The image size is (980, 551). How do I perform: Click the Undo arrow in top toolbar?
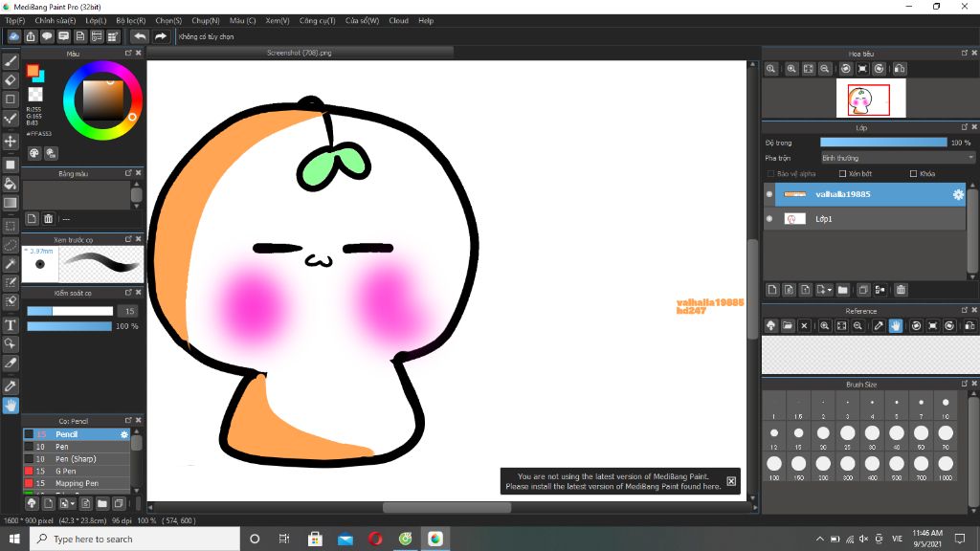140,36
